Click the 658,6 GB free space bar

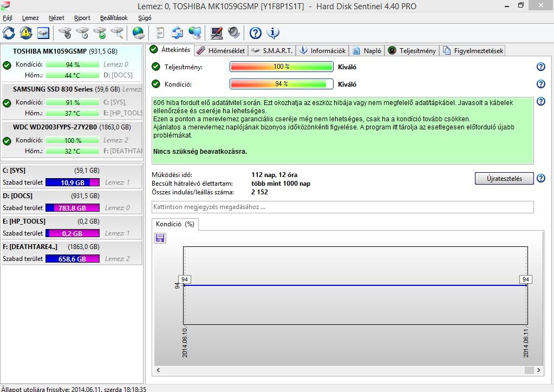coord(73,259)
